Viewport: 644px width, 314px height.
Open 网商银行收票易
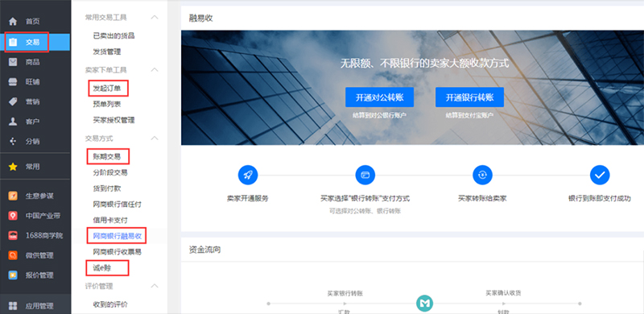click(x=117, y=252)
